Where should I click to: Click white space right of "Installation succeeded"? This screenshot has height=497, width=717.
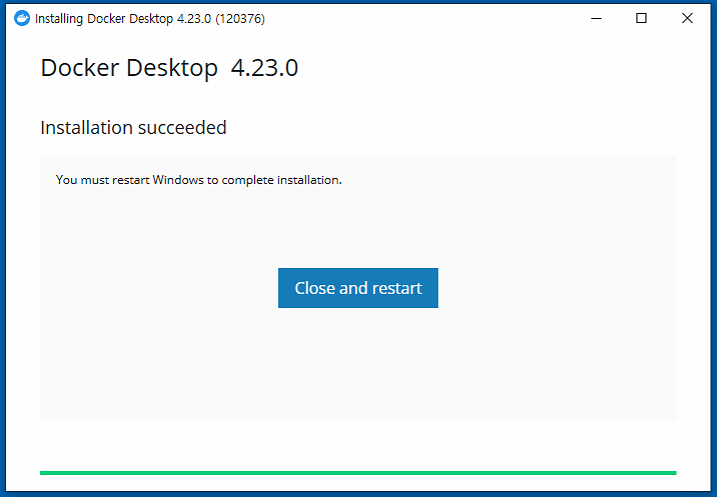click(x=450, y=128)
